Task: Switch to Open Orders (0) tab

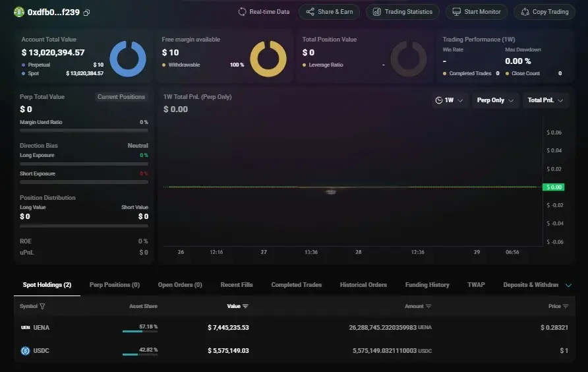Action: 180,285
